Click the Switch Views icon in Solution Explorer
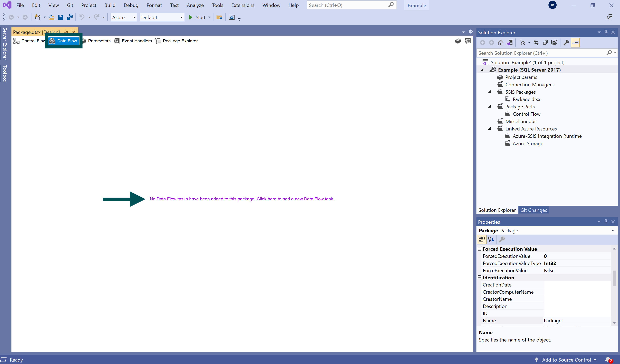The image size is (620, 364). 510,43
